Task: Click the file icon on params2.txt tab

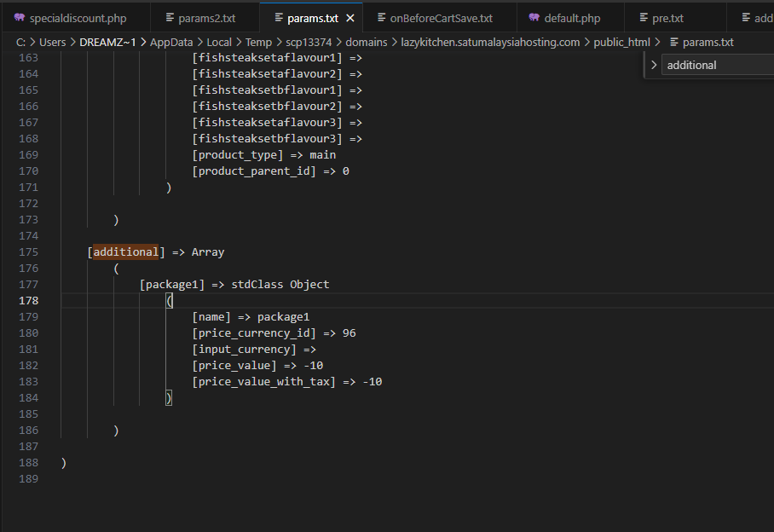Action: tap(170, 18)
